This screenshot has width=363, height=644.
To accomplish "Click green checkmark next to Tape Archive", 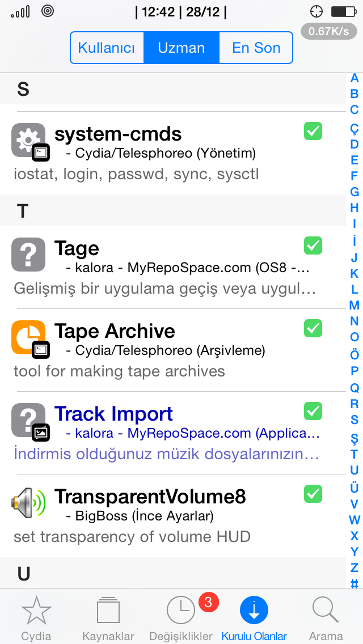I will (x=313, y=328).
